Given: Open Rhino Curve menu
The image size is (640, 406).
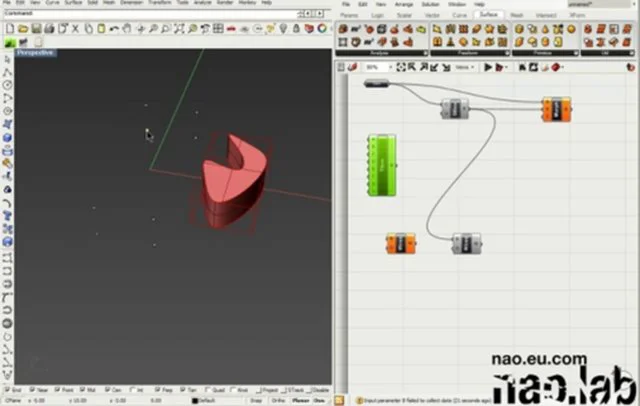Looking at the screenshot, I should 52,2.
